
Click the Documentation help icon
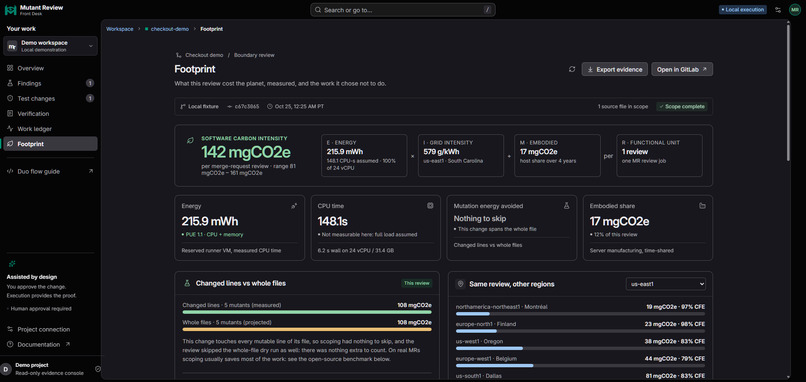tap(10, 344)
